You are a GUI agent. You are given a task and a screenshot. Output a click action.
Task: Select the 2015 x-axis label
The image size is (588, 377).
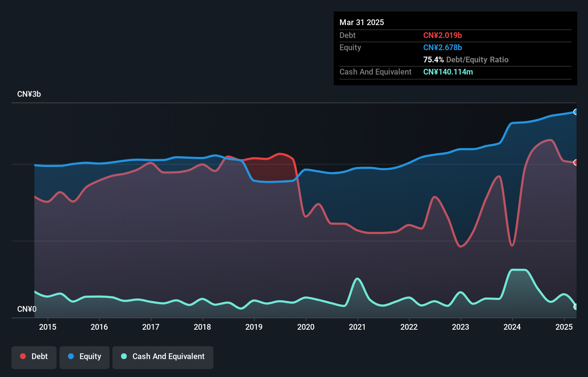coord(48,327)
